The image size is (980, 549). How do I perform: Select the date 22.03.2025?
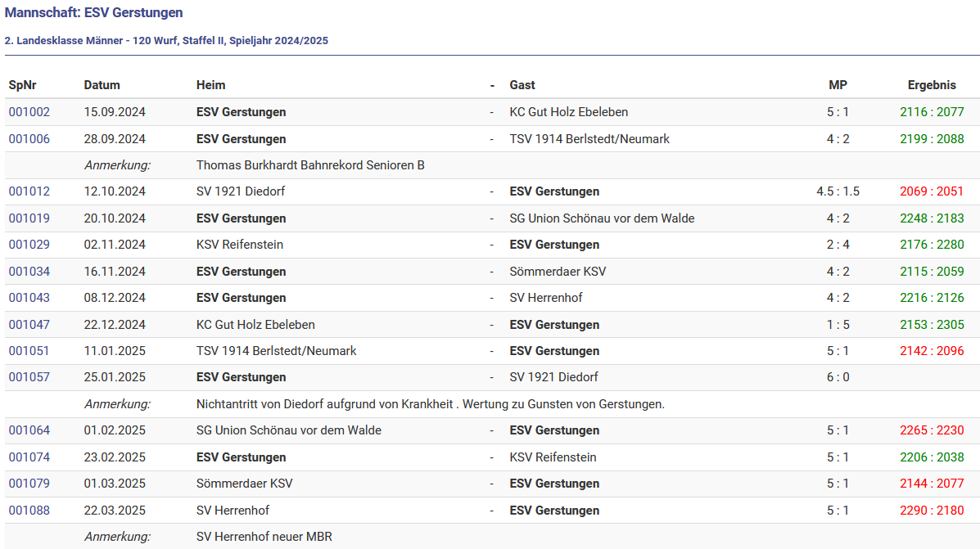click(115, 511)
